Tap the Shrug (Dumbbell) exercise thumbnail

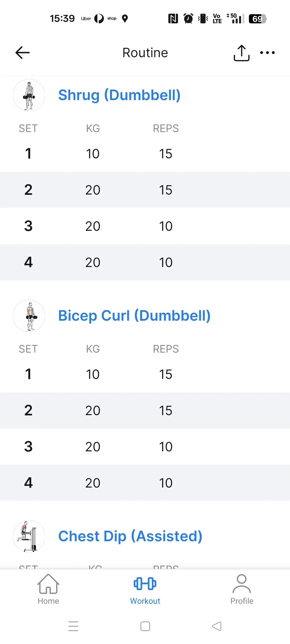(x=29, y=95)
